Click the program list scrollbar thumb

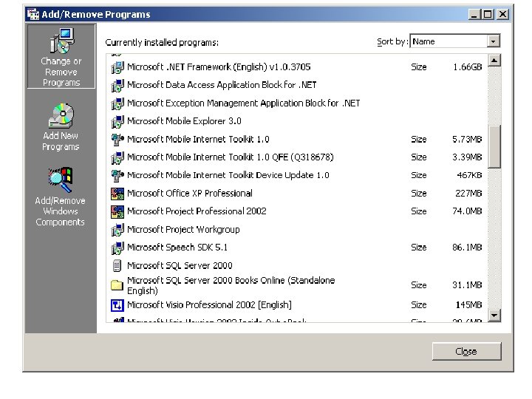click(x=494, y=146)
